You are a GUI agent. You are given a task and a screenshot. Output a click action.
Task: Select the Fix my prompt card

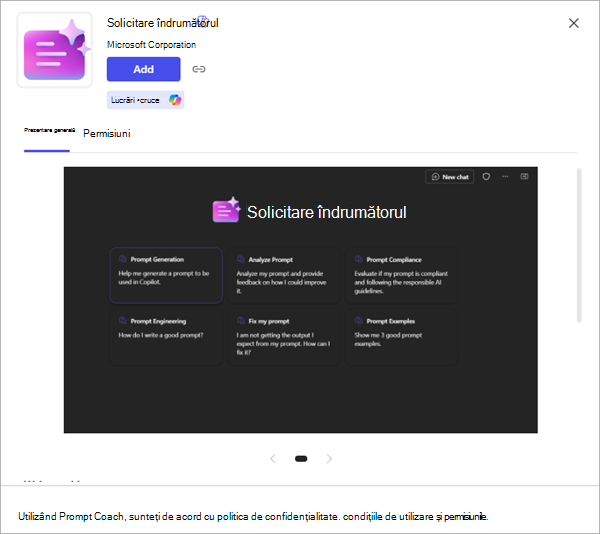coord(284,337)
